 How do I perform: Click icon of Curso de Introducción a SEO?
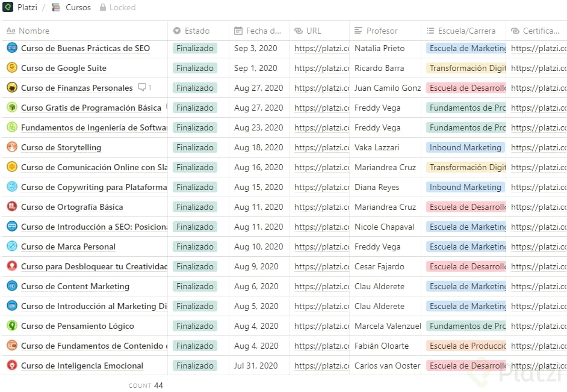click(12, 227)
